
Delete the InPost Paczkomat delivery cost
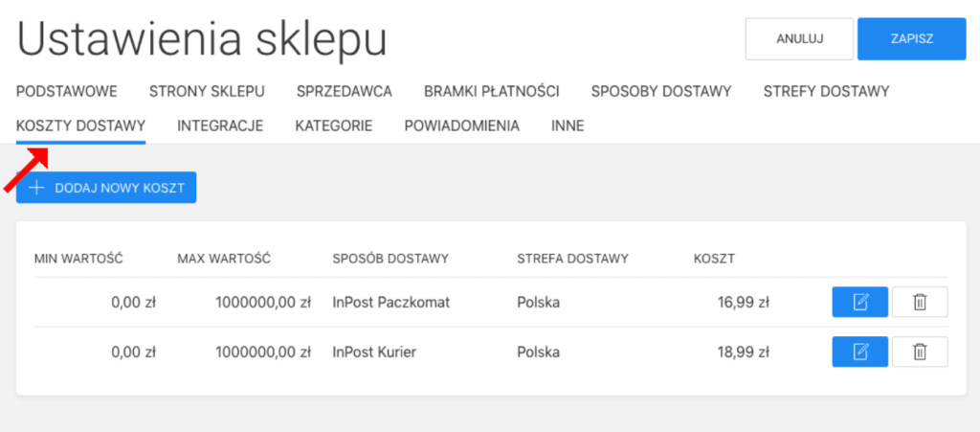pos(920,302)
